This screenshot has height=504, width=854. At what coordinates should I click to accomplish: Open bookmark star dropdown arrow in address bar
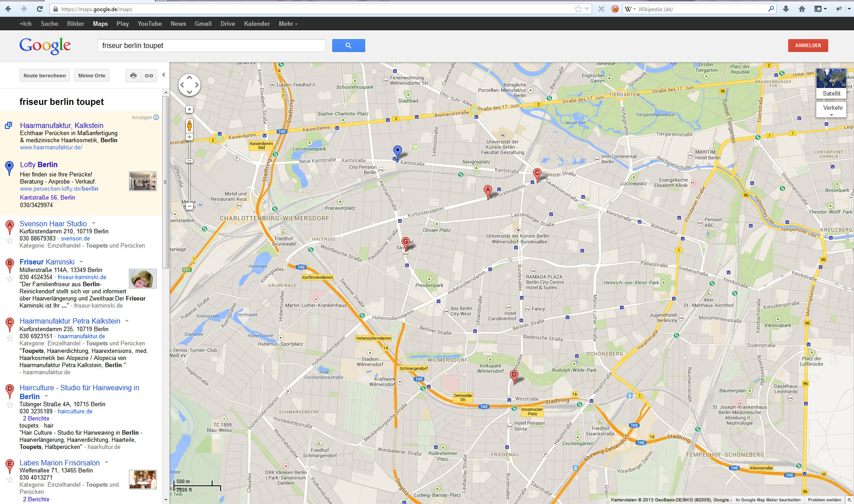coord(587,9)
